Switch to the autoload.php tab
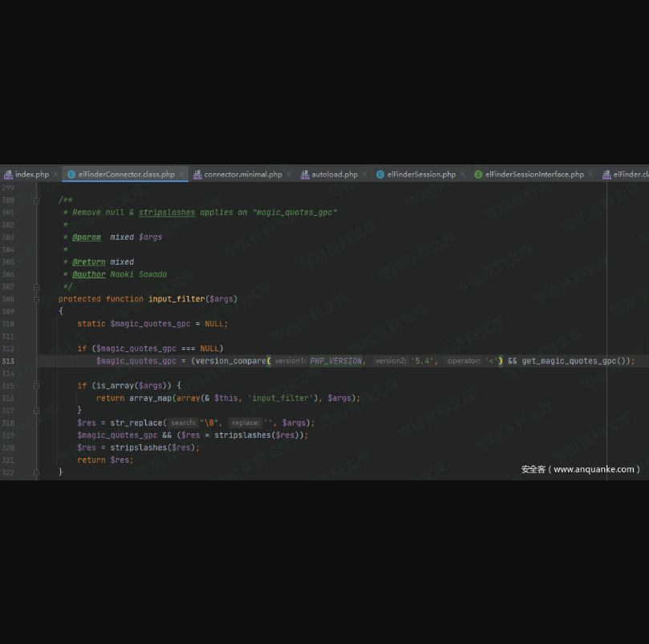 (335, 174)
